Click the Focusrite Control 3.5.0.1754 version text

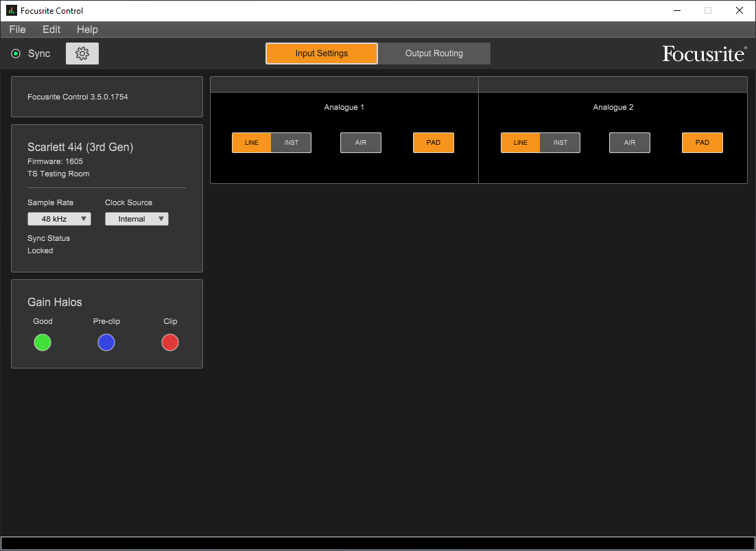coord(78,97)
